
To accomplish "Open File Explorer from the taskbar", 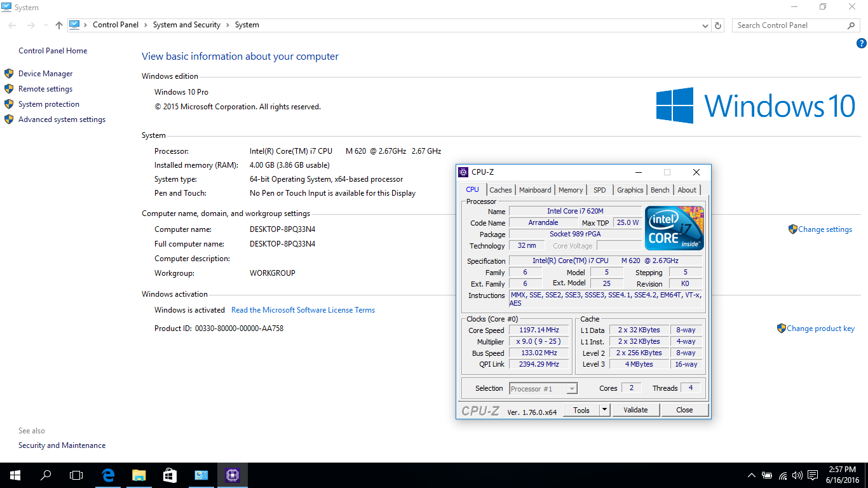I will click(x=139, y=475).
